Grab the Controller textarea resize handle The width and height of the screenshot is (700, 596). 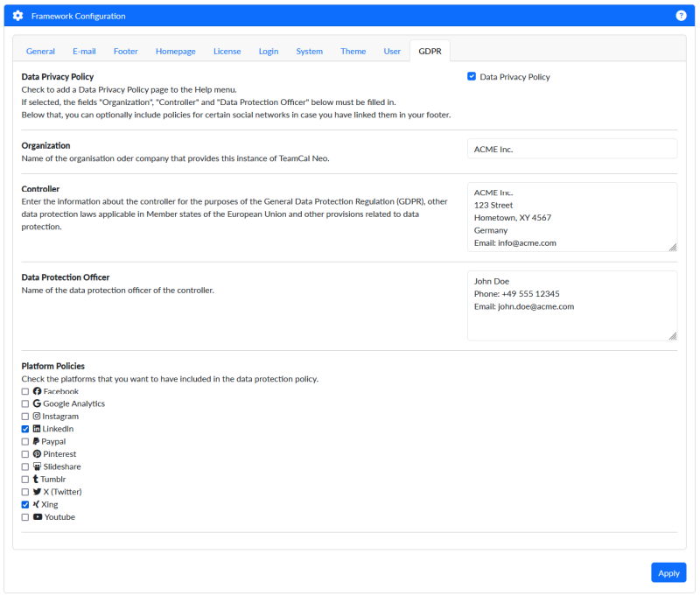672,247
